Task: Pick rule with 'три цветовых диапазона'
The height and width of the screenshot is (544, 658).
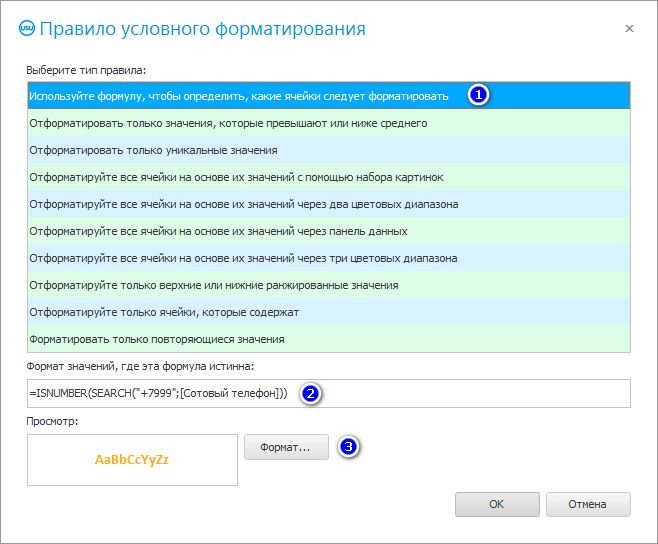Action: click(x=329, y=258)
